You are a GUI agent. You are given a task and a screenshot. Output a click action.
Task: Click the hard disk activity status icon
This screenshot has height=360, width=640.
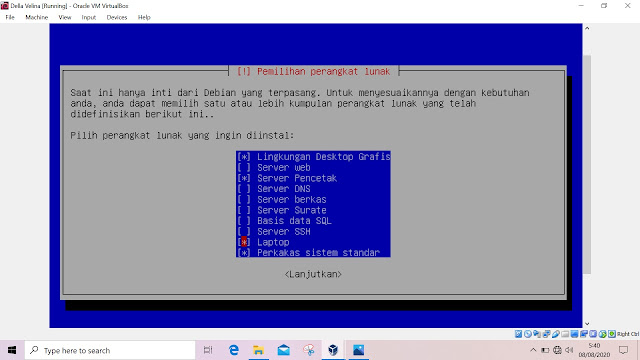tap(518, 334)
